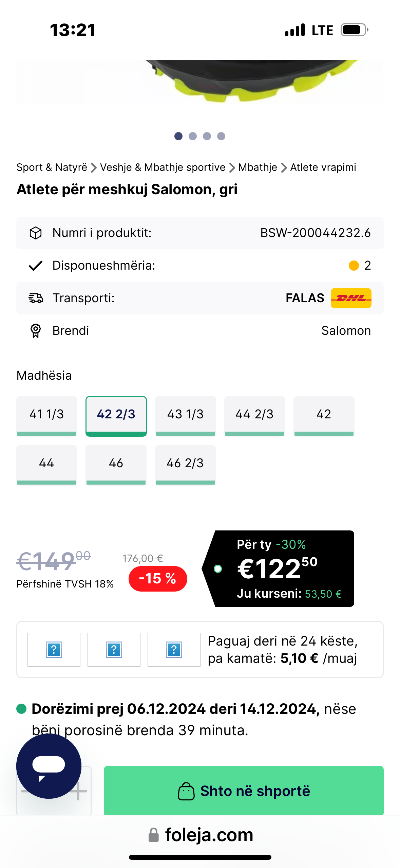
Task: Go to Veshje & Mbathje sportive breadcrumb
Action: click(163, 167)
